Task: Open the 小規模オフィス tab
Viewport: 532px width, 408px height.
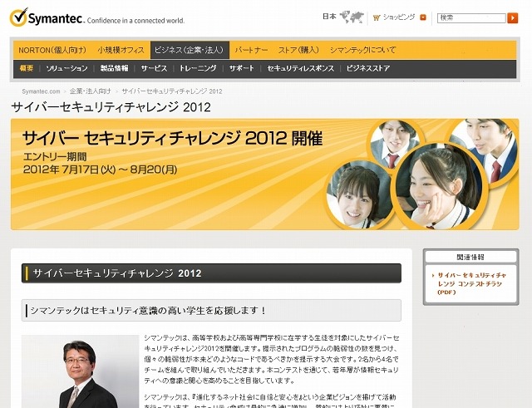Action: [x=121, y=50]
